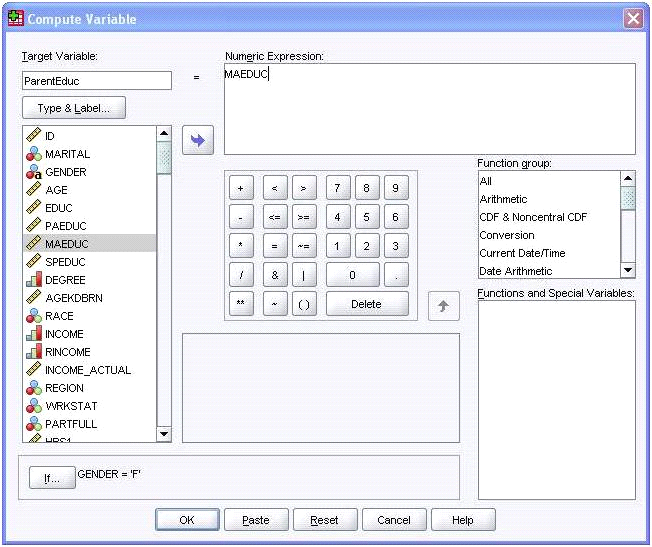
Task: Click variable list scroll-down arrow
Action: click(x=164, y=434)
